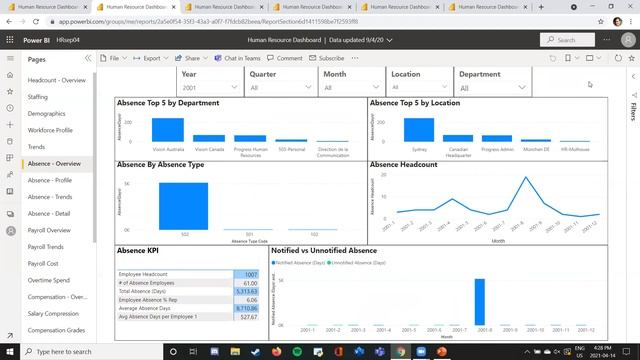
Task: Open Firefox from the taskbar
Action: point(276,351)
